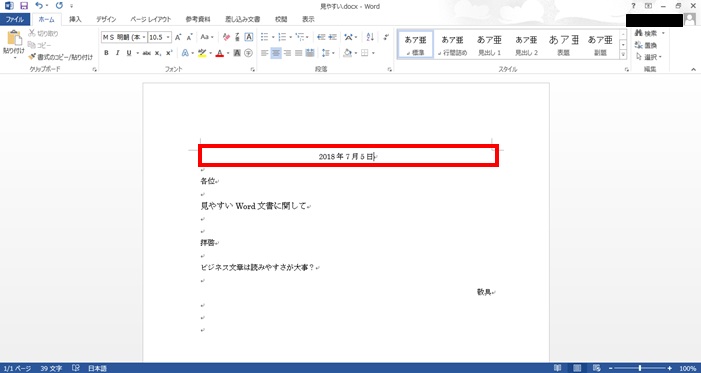Show paragraph marks with the formatting marks icon
701x373 pixels.
coord(386,37)
